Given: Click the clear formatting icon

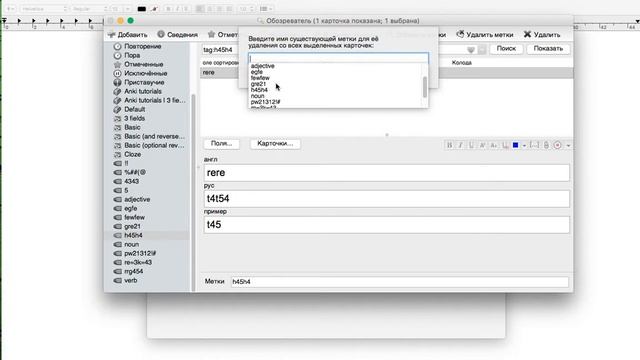Looking at the screenshot, I should (x=505, y=145).
